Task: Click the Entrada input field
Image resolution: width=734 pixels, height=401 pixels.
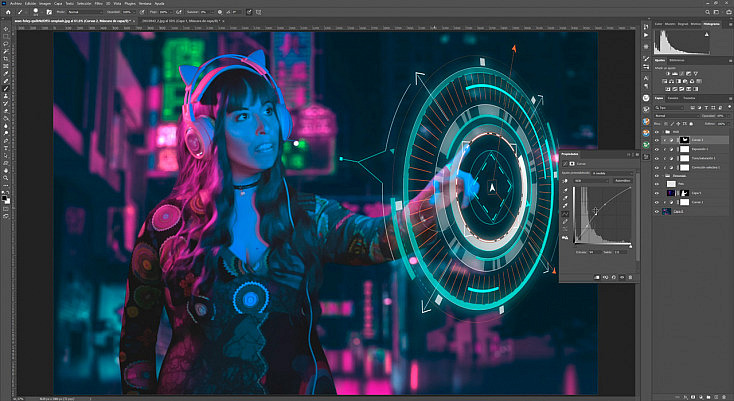Action: click(595, 252)
